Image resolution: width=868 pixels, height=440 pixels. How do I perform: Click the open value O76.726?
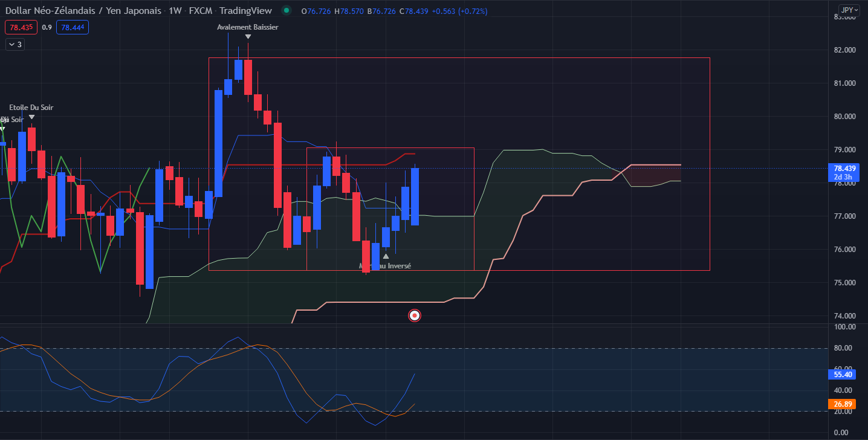tap(316, 11)
